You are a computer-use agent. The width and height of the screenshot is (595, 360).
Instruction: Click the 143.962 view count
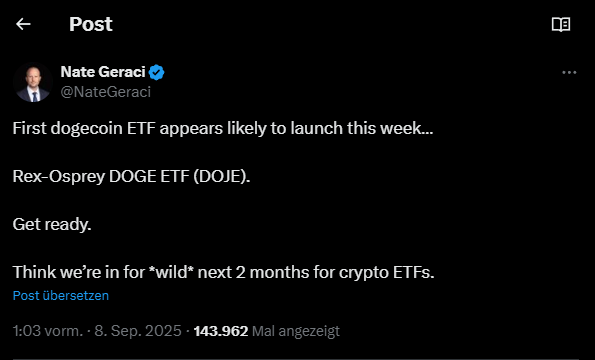tap(221, 331)
